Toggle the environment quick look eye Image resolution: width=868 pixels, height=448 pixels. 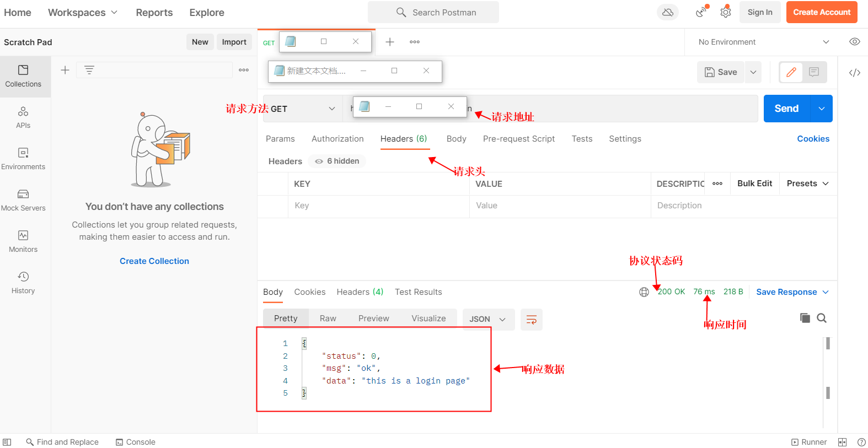(855, 42)
